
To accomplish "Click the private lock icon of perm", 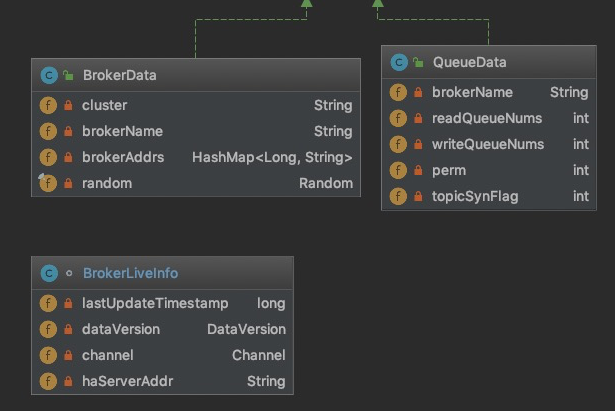I will pos(418,170).
